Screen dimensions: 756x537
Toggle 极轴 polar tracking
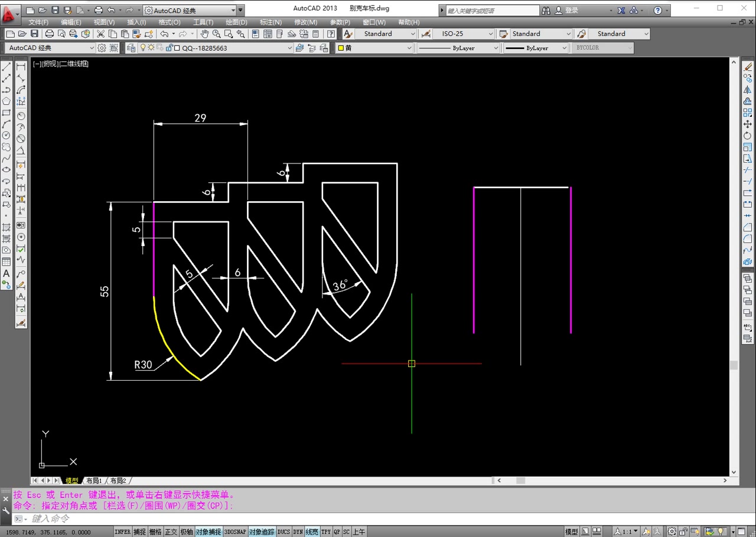click(x=187, y=532)
